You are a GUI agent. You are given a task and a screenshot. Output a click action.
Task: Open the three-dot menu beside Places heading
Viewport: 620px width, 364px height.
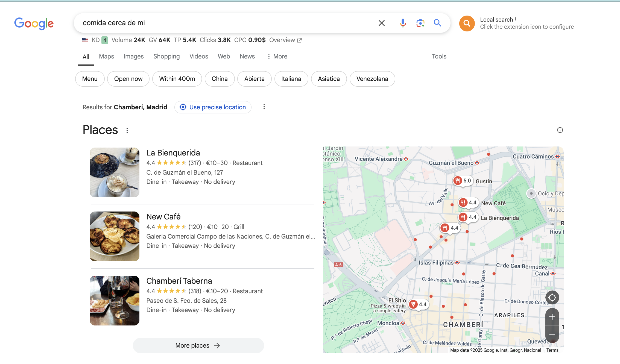(x=127, y=130)
